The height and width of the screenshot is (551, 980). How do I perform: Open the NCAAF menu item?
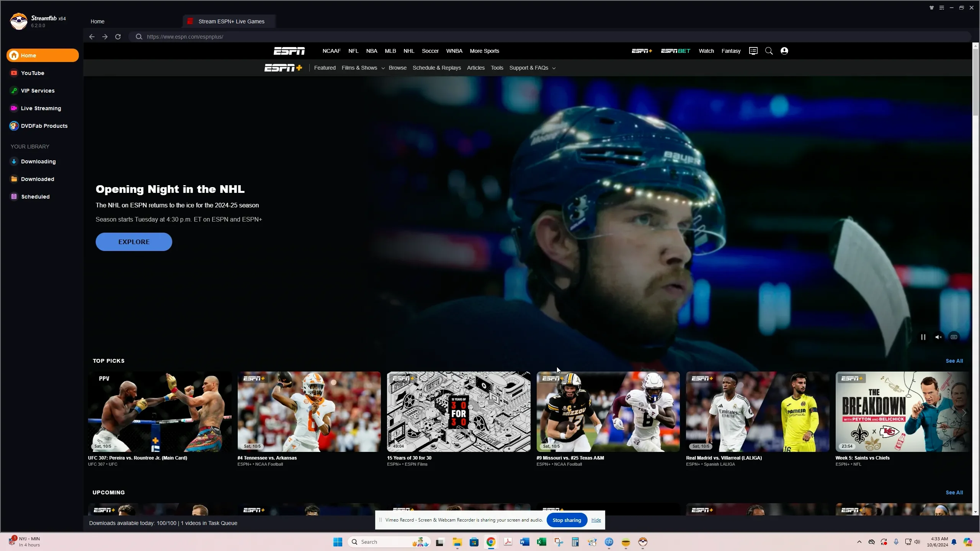pos(332,51)
